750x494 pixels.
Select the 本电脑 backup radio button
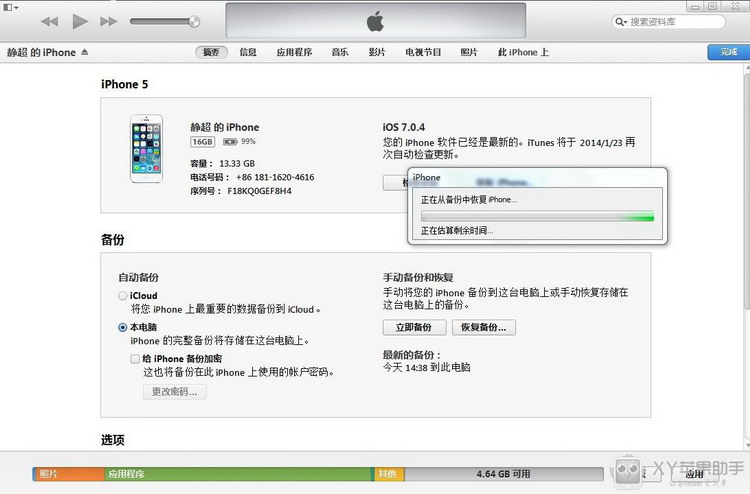122,327
